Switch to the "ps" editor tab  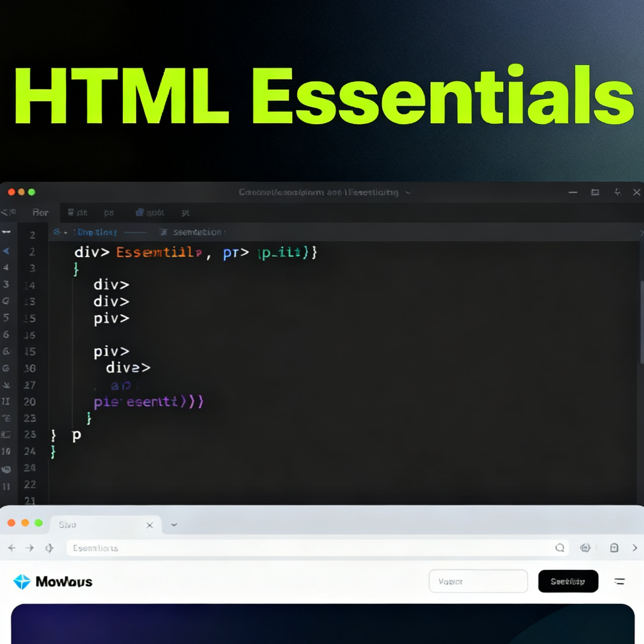click(x=109, y=213)
